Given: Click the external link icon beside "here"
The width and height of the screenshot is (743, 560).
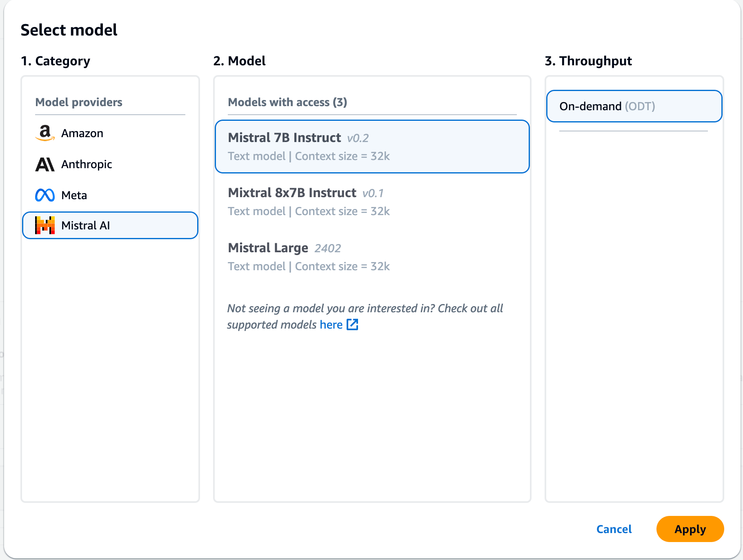Looking at the screenshot, I should 352,324.
